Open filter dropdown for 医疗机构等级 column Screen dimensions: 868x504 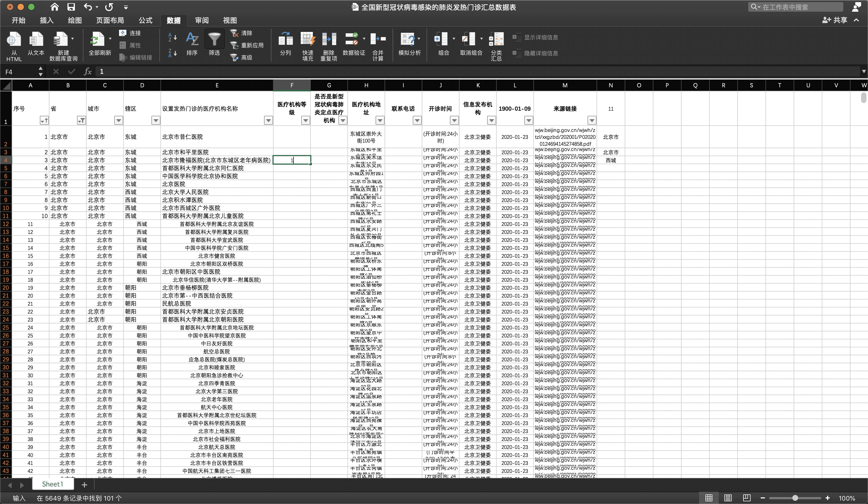click(305, 120)
